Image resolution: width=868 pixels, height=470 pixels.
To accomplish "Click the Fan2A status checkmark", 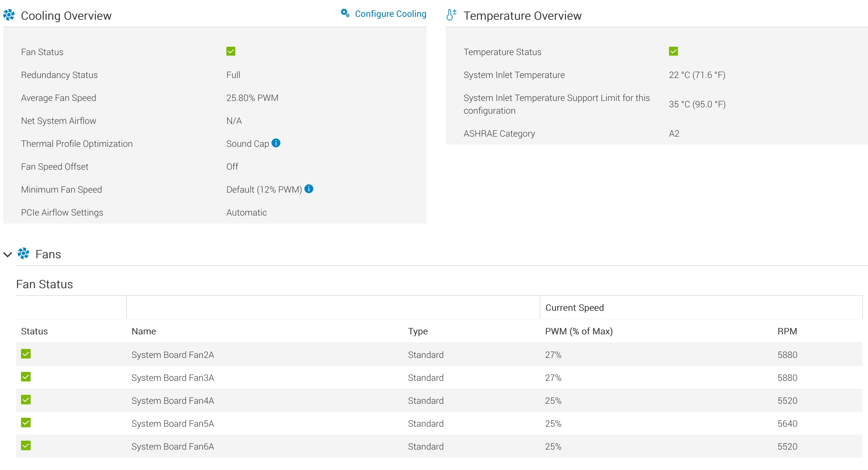I will click(x=26, y=354).
